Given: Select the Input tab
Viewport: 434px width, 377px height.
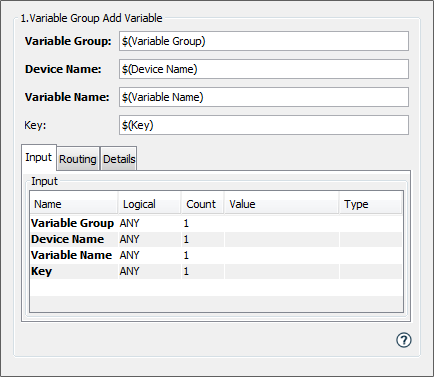Looking at the screenshot, I should 39,157.
